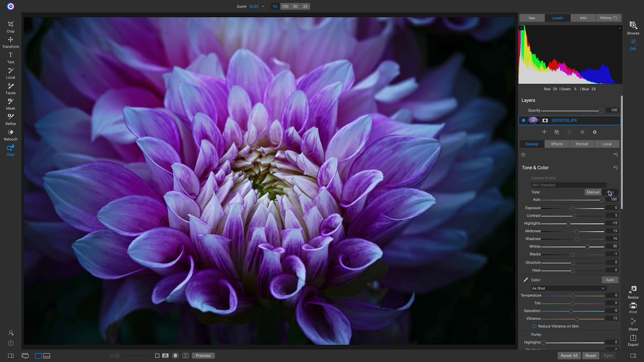Select the Faces tool
Viewport: 644px width, 362px height.
coord(11,89)
